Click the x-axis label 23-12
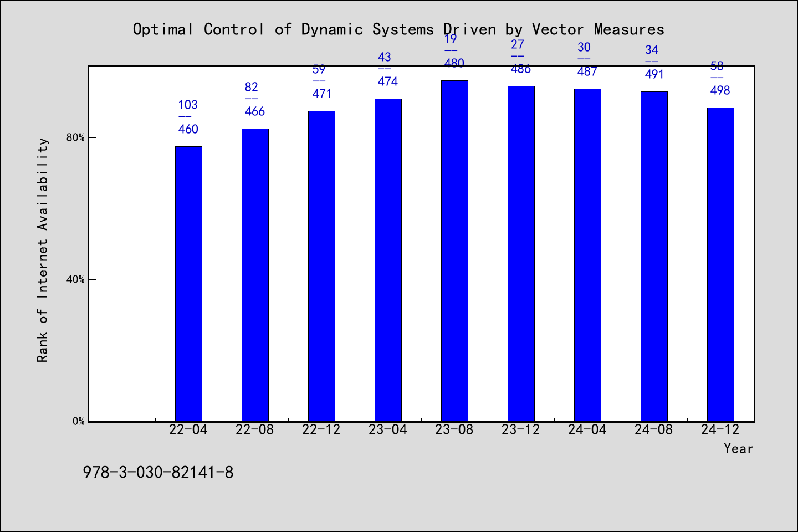This screenshot has height=532, width=798. [521, 429]
